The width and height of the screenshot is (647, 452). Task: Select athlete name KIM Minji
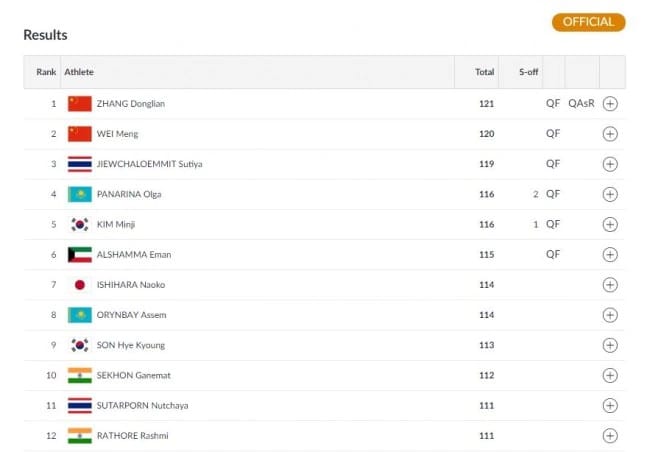[x=116, y=224]
